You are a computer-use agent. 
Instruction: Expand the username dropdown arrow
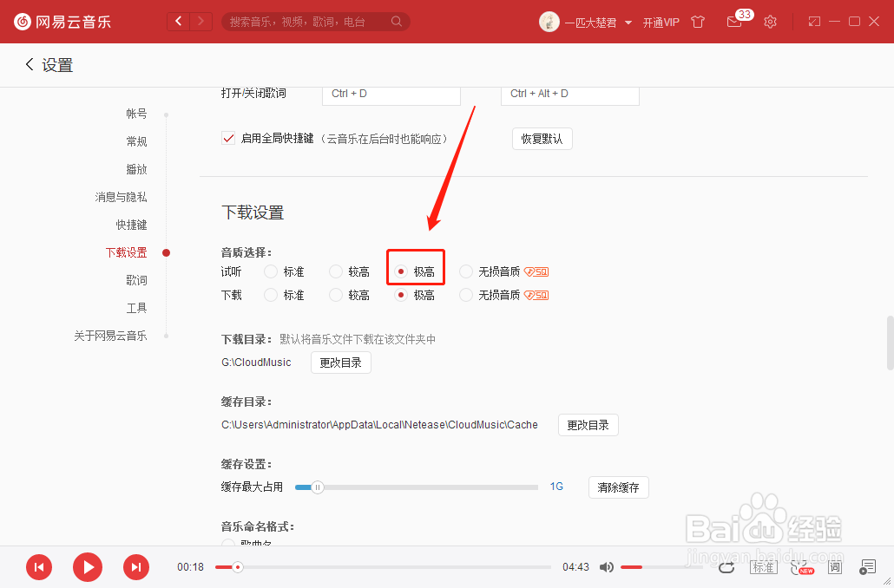[x=628, y=23]
